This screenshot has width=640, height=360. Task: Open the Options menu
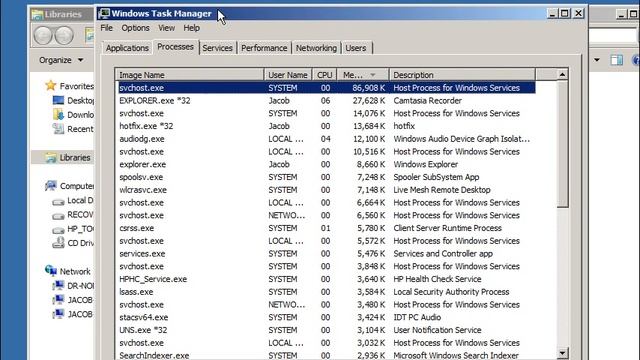pyautogui.click(x=136, y=28)
